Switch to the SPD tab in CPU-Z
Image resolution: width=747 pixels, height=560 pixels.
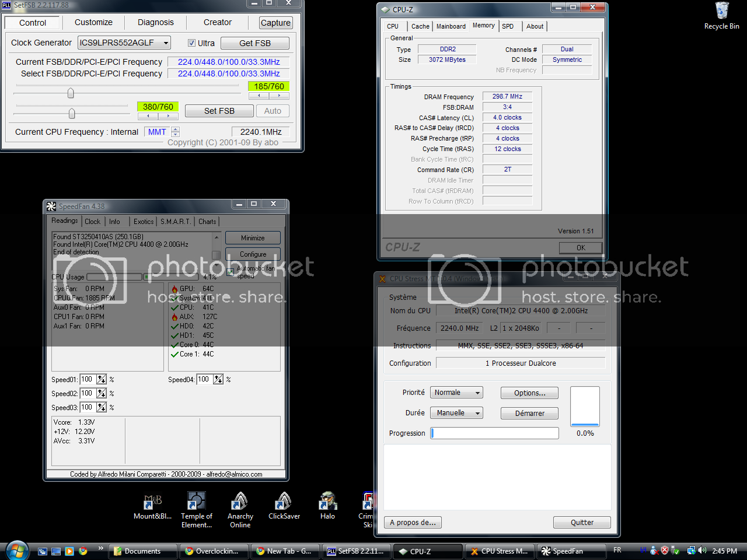[508, 26]
